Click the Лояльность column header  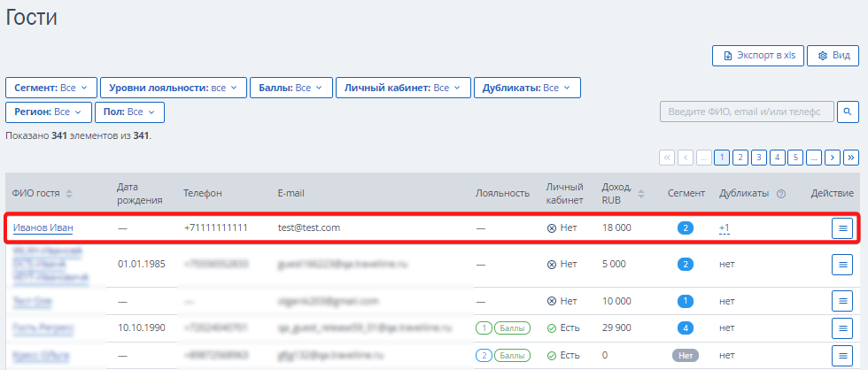pos(503,194)
